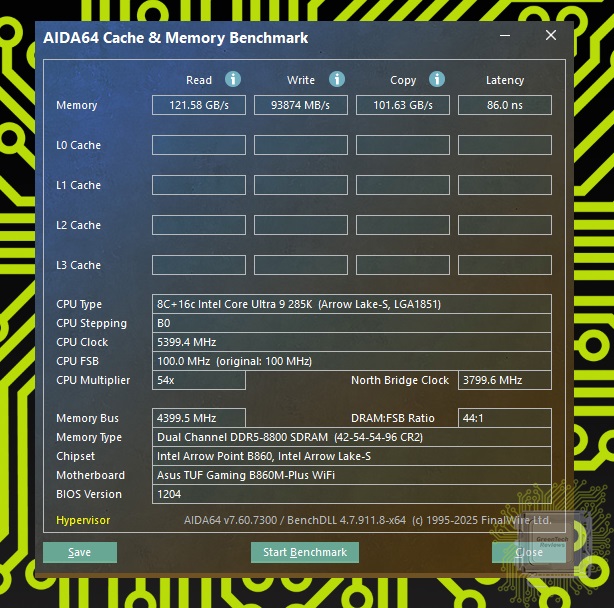
Task: Click the BIOS Version value 1204
Action: pos(352,494)
